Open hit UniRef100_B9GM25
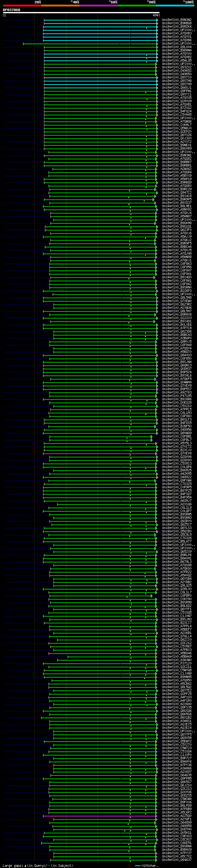Image resolution: width=197 pixels, height=868 pixels. coord(177,470)
